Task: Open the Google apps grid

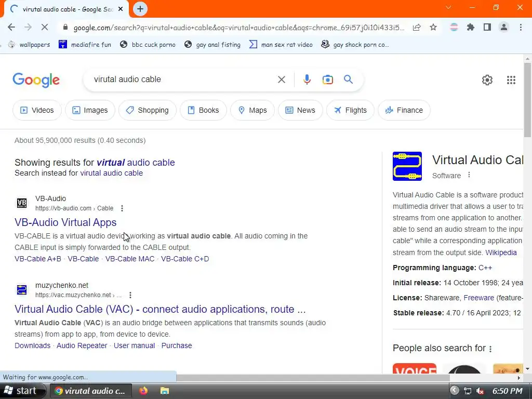Action: click(x=511, y=80)
